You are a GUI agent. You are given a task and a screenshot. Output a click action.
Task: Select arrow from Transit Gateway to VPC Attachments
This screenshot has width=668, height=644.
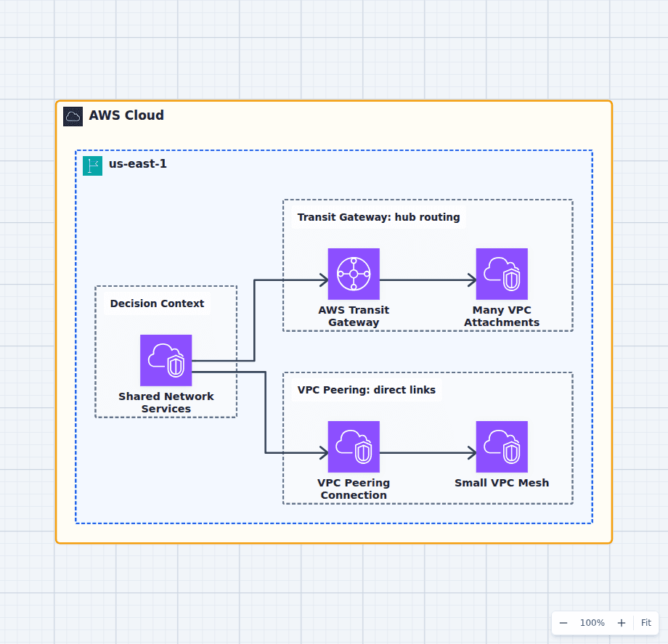coord(428,280)
